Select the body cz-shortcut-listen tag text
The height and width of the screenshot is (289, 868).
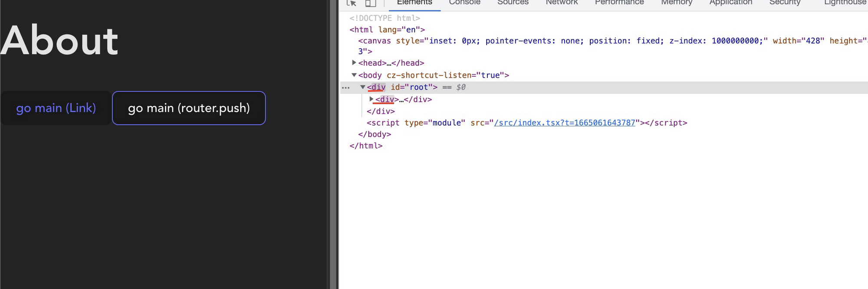[434, 75]
